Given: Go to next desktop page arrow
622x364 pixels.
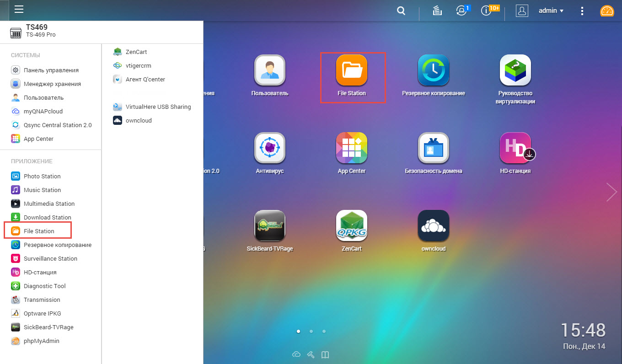Looking at the screenshot, I should [611, 192].
